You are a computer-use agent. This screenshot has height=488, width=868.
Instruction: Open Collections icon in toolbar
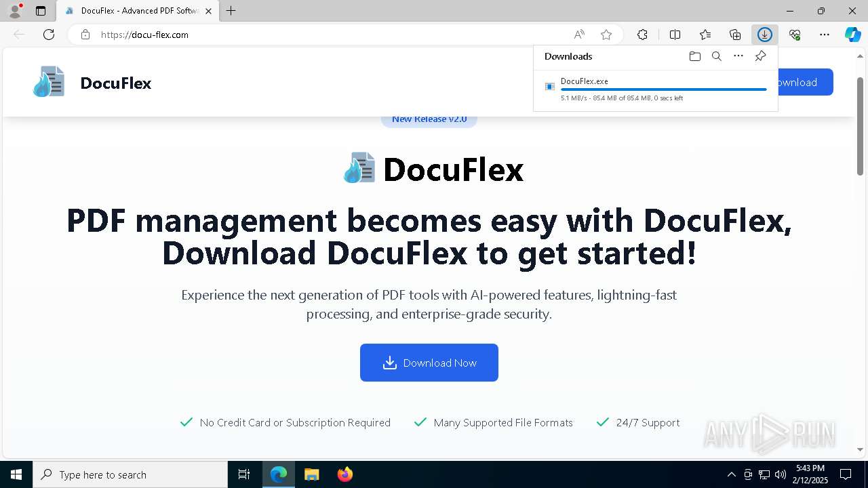pyautogui.click(x=735, y=35)
